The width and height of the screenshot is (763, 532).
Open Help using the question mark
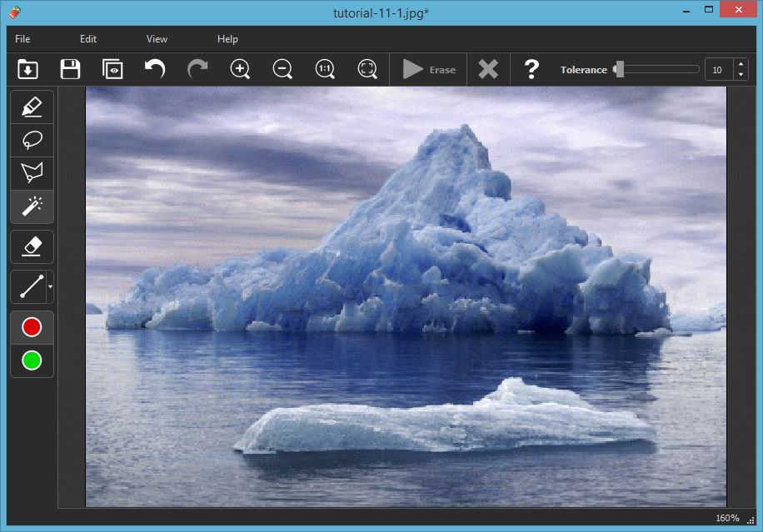click(x=531, y=69)
